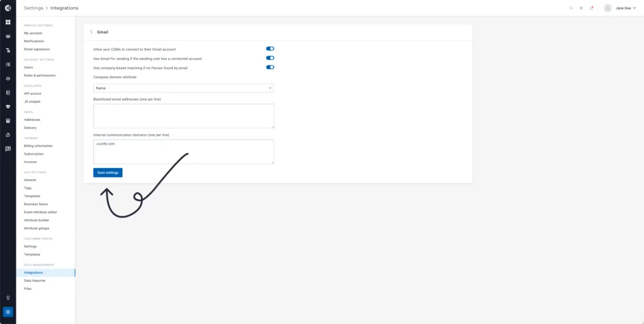This screenshot has height=324, width=644.
Task: Toggle Allow CSMs to connect Gmail
Action: [x=270, y=49]
